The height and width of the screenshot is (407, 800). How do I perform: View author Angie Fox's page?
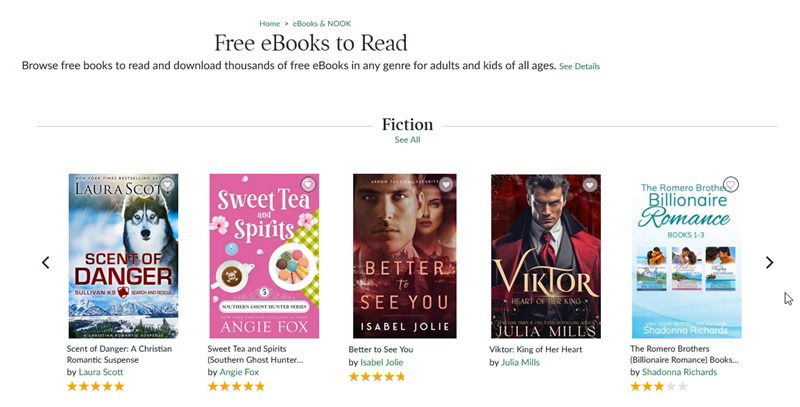click(x=239, y=372)
